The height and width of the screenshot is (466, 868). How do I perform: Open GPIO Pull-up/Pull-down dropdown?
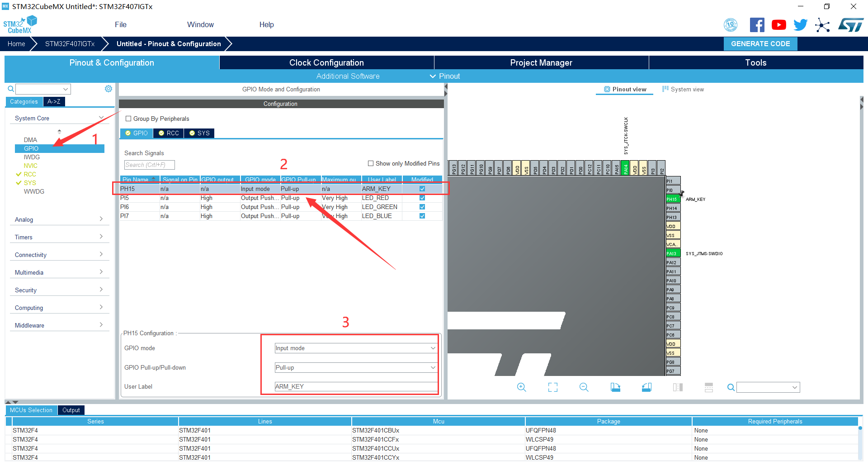(x=355, y=368)
